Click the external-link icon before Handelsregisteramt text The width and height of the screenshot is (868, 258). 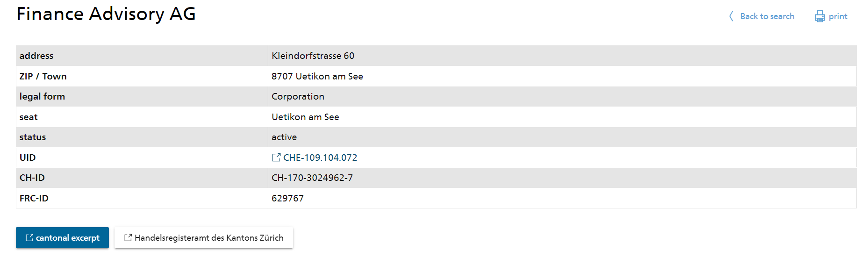pos(128,237)
